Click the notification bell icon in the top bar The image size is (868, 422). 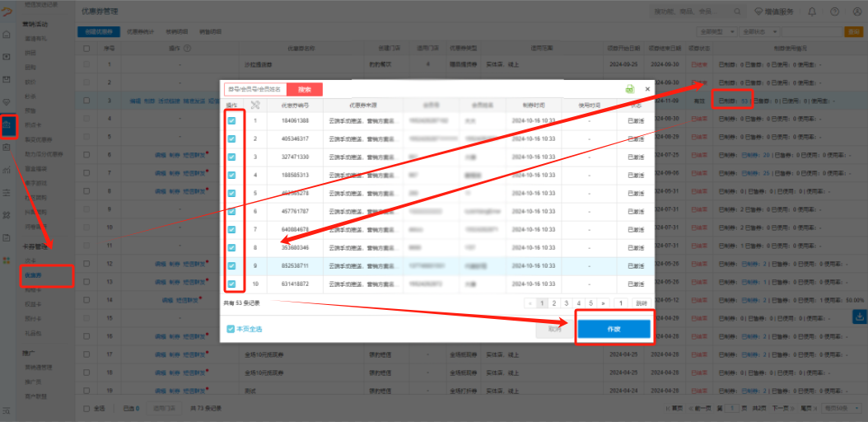[x=812, y=11]
